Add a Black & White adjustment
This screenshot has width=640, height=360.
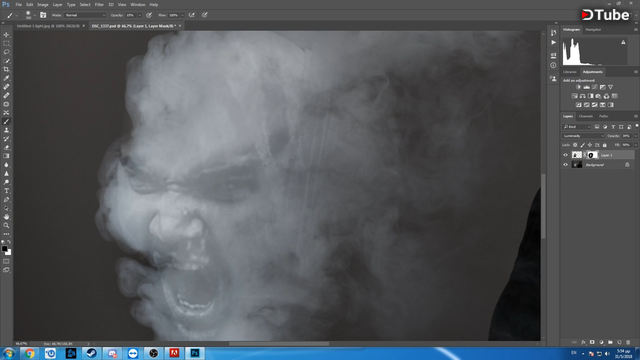(x=591, y=96)
